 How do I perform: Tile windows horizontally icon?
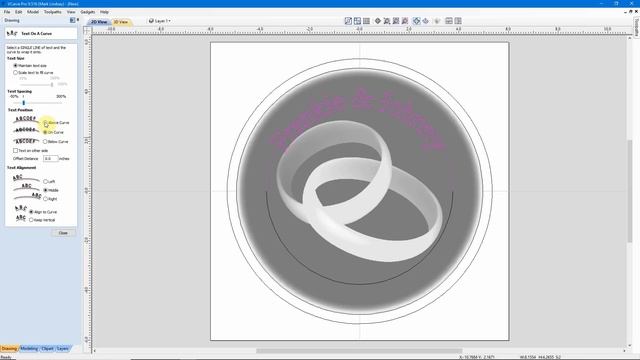[449, 21]
